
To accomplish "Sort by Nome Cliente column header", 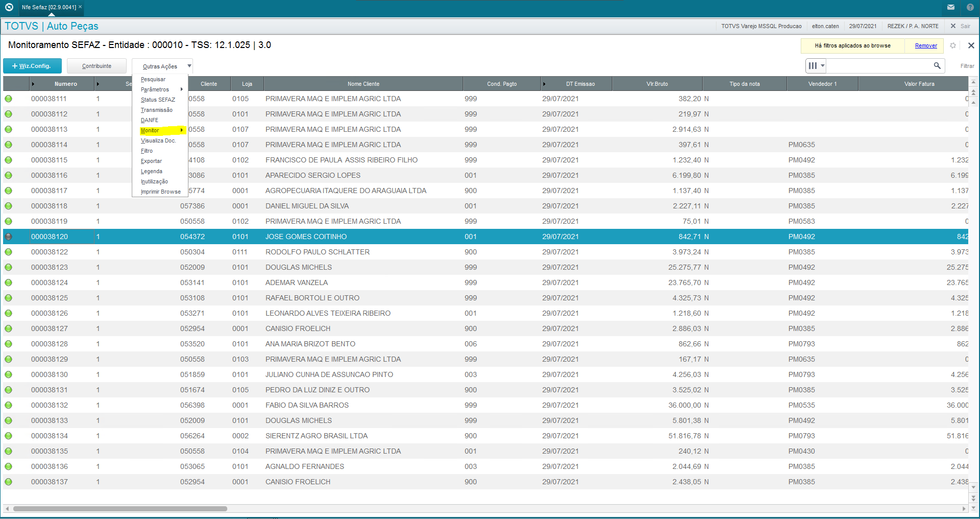I will [363, 84].
